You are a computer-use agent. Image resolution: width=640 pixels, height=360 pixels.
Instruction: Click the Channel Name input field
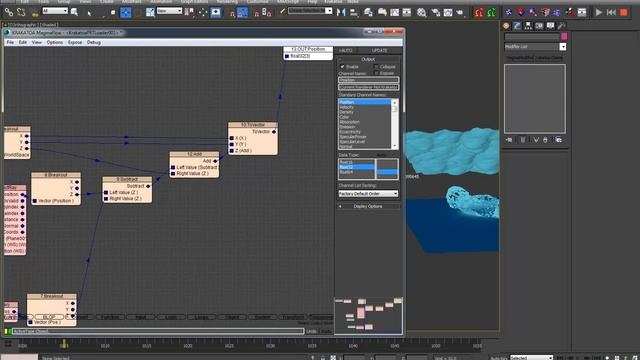click(x=369, y=80)
